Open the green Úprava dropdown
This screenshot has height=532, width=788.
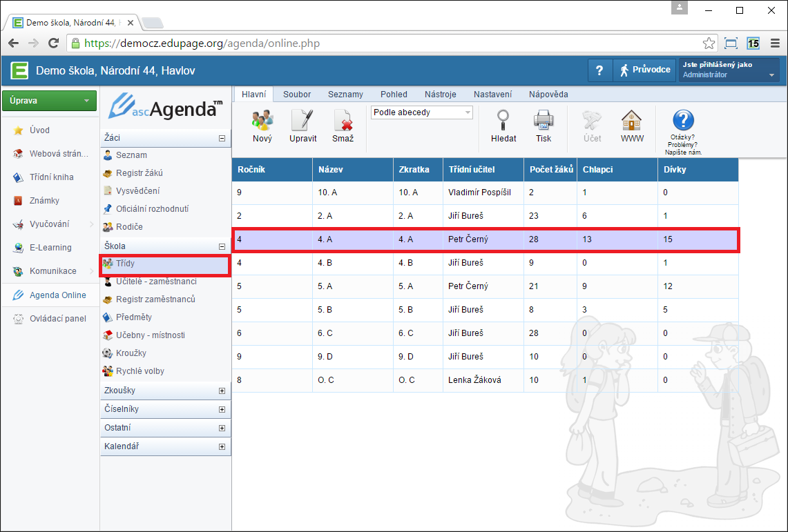click(49, 101)
